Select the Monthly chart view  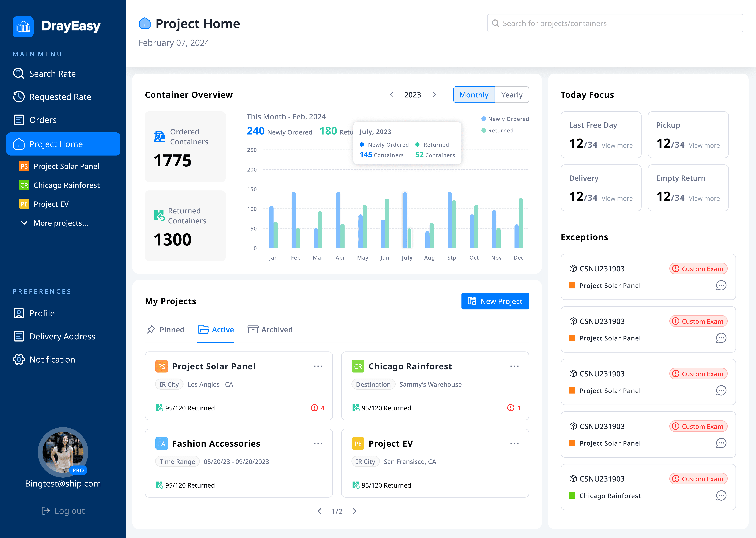click(x=474, y=95)
